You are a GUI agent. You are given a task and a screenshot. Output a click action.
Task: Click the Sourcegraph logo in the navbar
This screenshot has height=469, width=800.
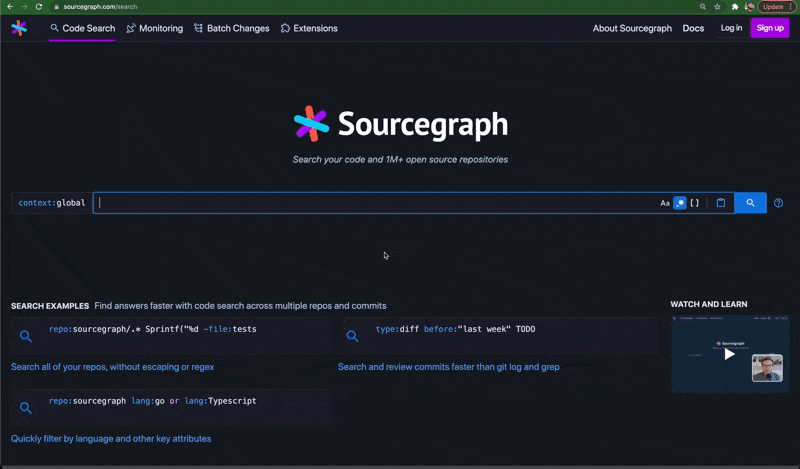[x=19, y=28]
